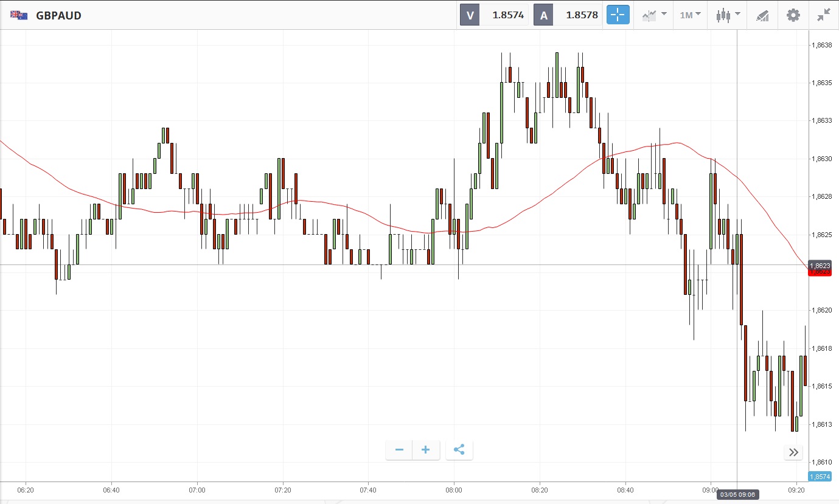Open chart settings gear
Viewport: 839px width, 504px height.
tap(793, 15)
